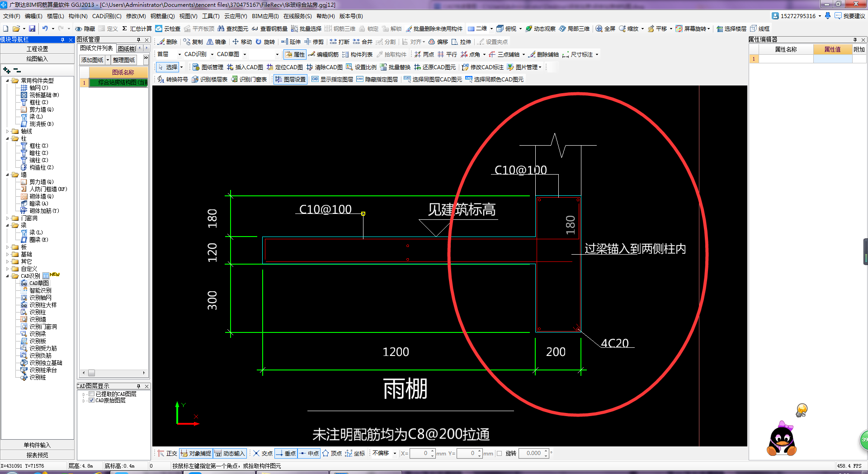Open 添加图纸 dropdown arrow
The image size is (868, 474).
(x=108, y=60)
